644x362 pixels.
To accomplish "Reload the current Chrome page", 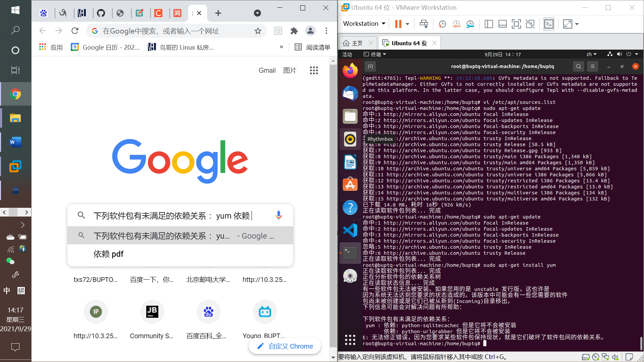I will [x=75, y=31].
